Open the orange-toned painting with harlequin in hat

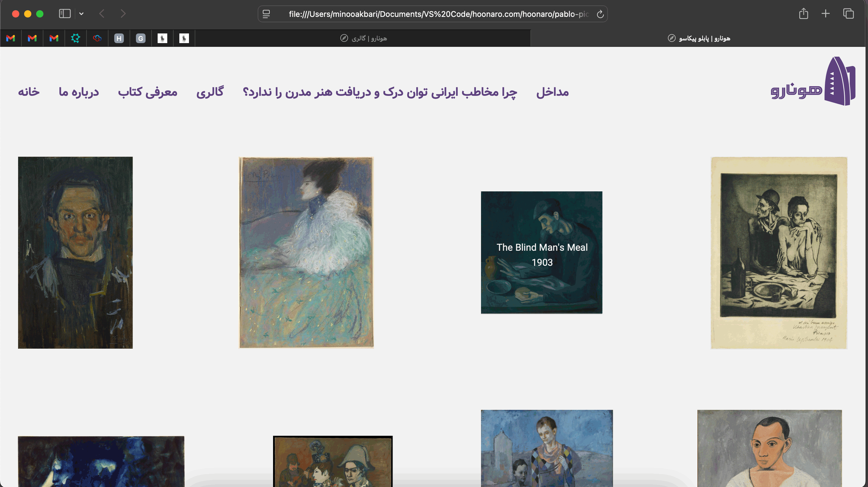tap(332, 461)
